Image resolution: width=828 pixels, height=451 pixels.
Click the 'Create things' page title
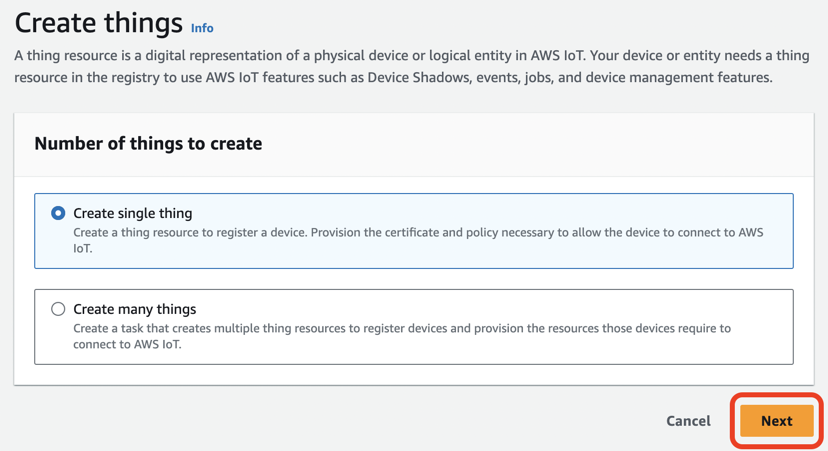tap(99, 23)
